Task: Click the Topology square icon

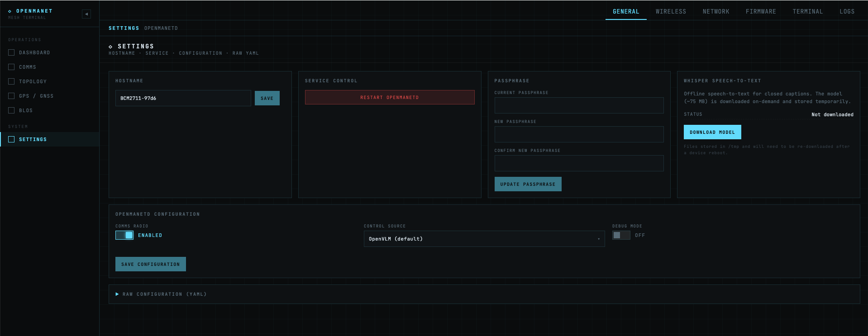Action: click(x=11, y=81)
